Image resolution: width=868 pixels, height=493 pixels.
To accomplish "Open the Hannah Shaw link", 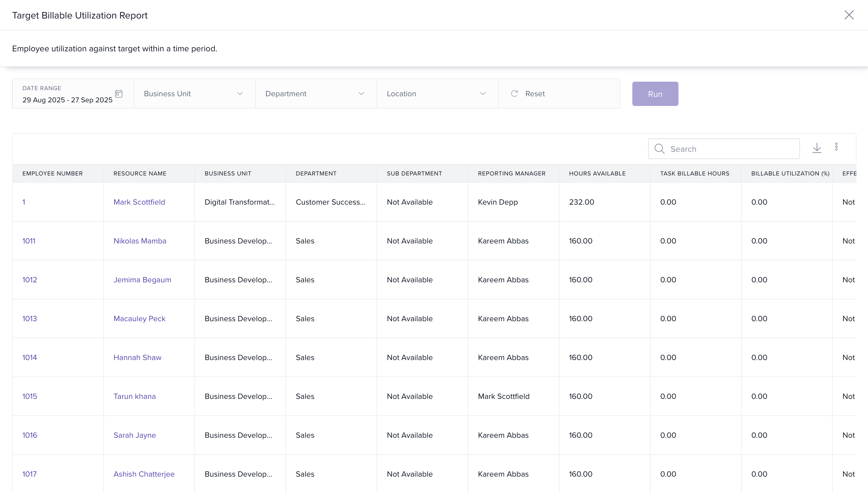I will [137, 357].
